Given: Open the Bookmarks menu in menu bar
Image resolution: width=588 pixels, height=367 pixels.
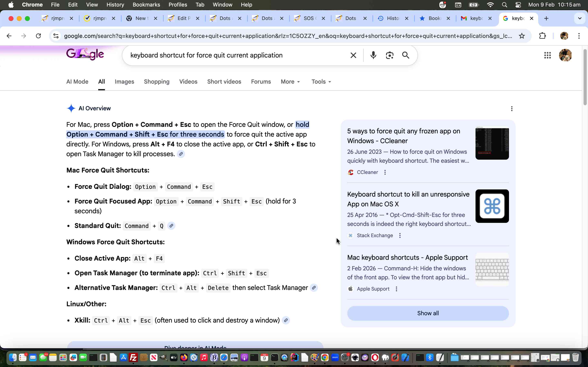Looking at the screenshot, I should (x=146, y=5).
